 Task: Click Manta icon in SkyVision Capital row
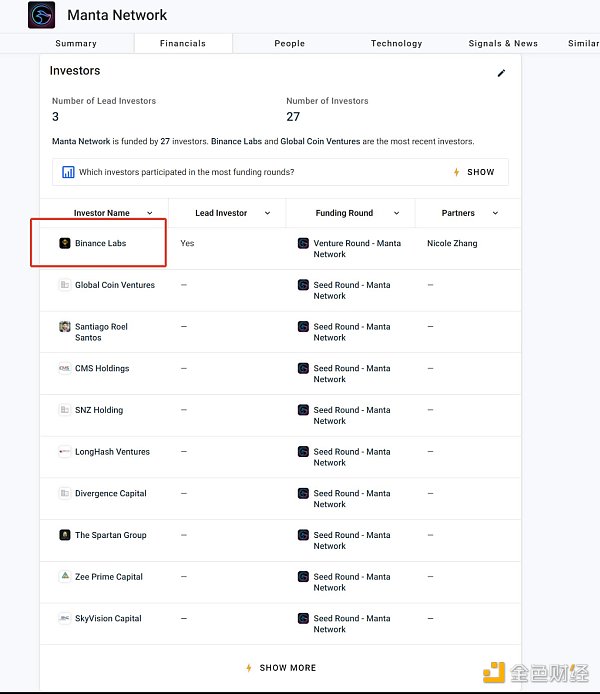coord(303,618)
